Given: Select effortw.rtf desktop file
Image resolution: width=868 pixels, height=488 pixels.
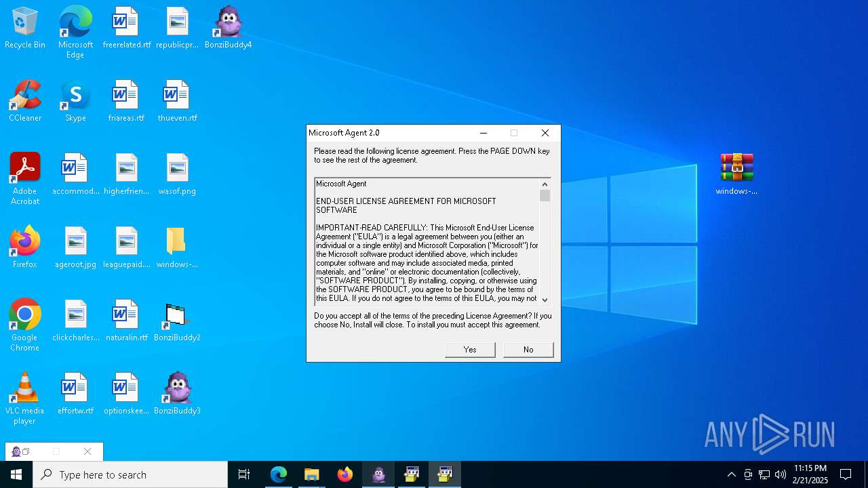Looking at the screenshot, I should tap(75, 394).
